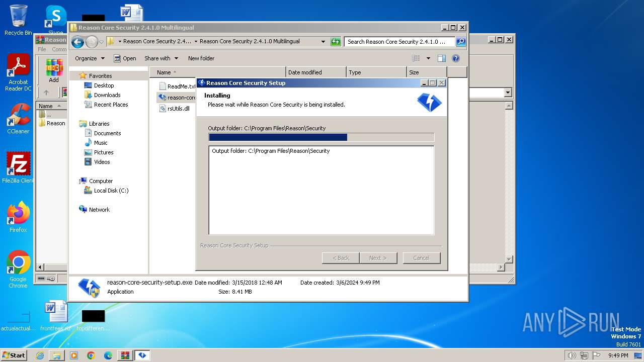Image resolution: width=644 pixels, height=362 pixels.
Task: Open frontfees.rtf Word document icon
Action: point(56,316)
